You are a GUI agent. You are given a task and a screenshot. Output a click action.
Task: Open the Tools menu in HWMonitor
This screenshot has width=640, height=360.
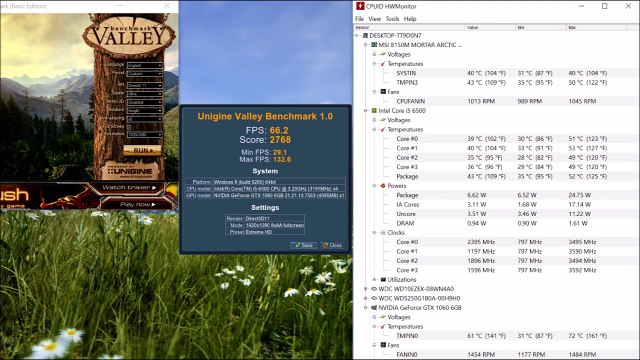click(x=392, y=19)
